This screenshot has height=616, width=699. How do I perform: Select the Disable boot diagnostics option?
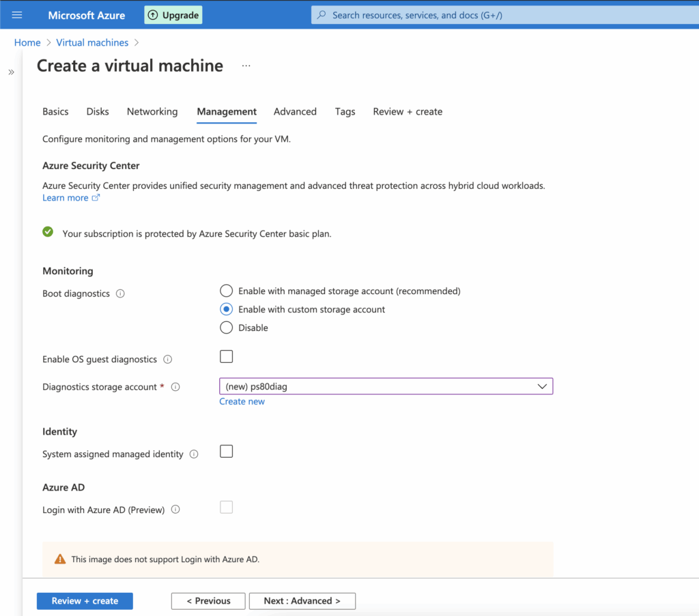pos(226,328)
